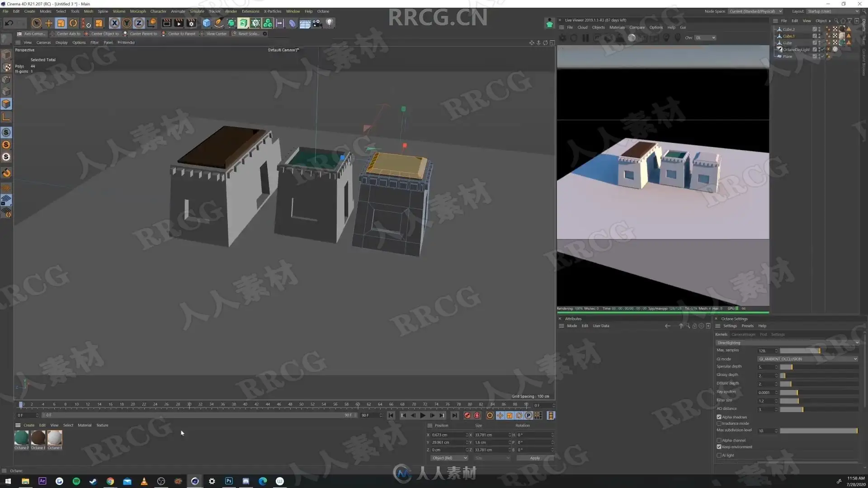Add a Cube primitive object
868x488 pixels.
[207, 23]
